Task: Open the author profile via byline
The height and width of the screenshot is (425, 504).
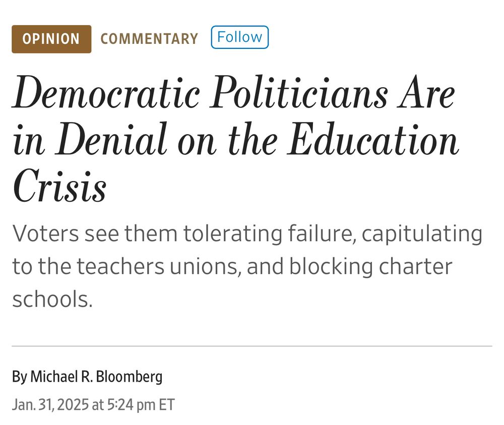Action: pyautogui.click(x=96, y=376)
